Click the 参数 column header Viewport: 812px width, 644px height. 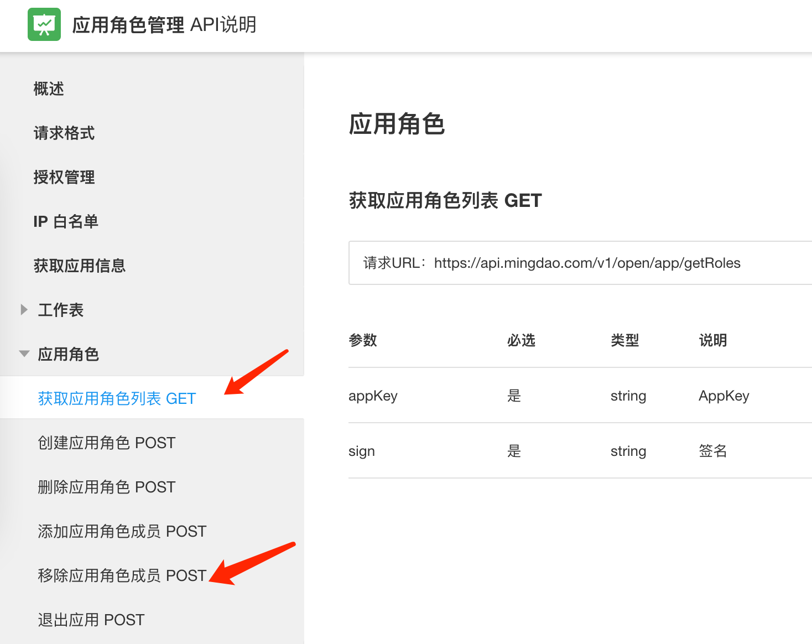click(x=363, y=340)
